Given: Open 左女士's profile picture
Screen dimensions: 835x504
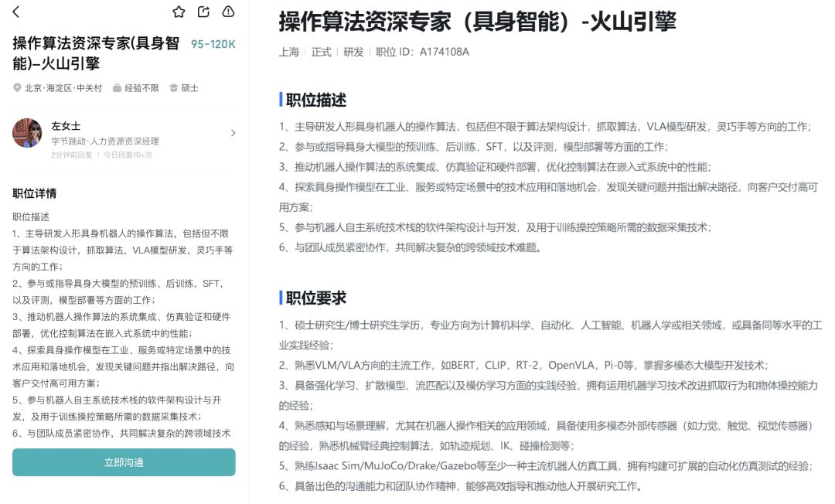Looking at the screenshot, I should (x=27, y=133).
